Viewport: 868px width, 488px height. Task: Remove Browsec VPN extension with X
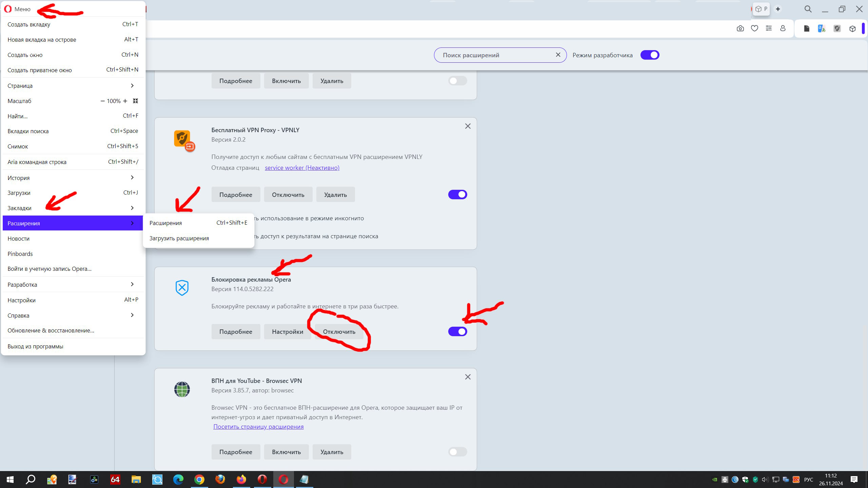pyautogui.click(x=468, y=377)
